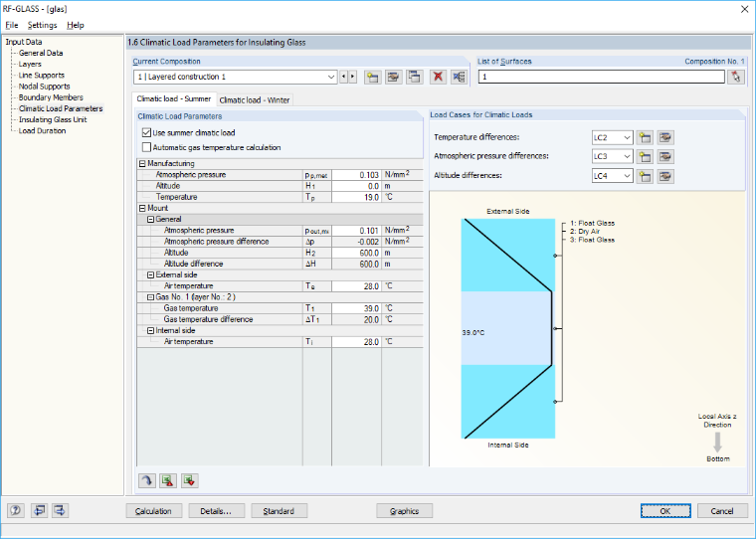Click the List of Surfaces input field
This screenshot has width=756, height=539.
click(x=601, y=78)
